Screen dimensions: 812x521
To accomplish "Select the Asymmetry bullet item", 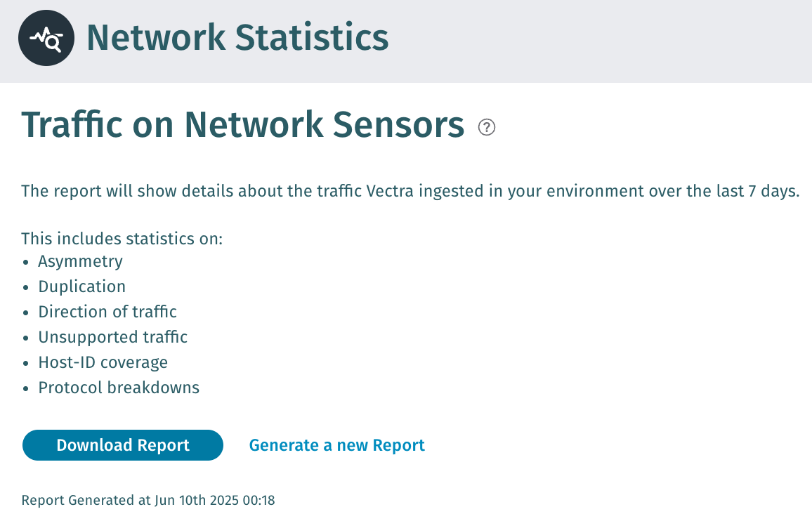I will [80, 261].
